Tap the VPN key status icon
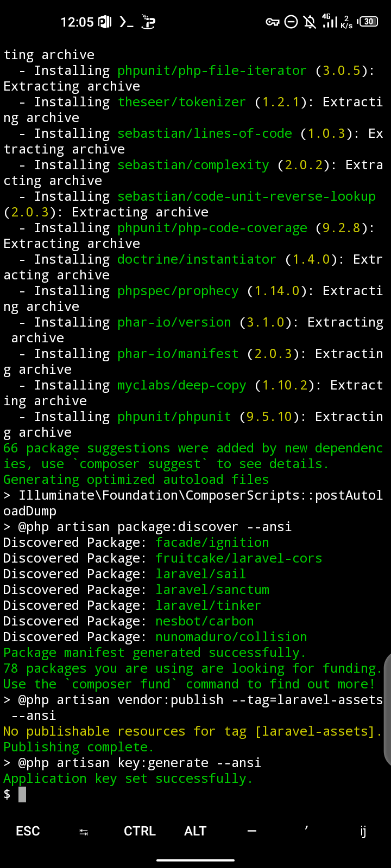Screen dimensions: 391x868 [x=272, y=22]
